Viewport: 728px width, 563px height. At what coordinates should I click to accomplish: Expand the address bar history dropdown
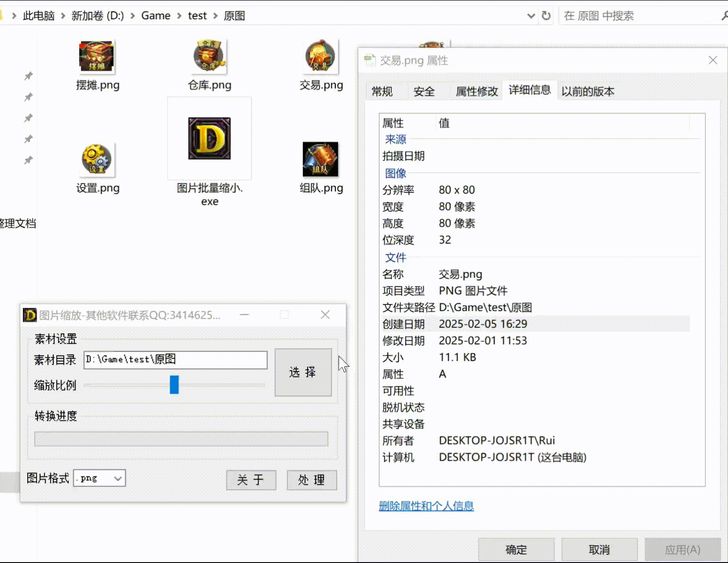pyautogui.click(x=531, y=16)
